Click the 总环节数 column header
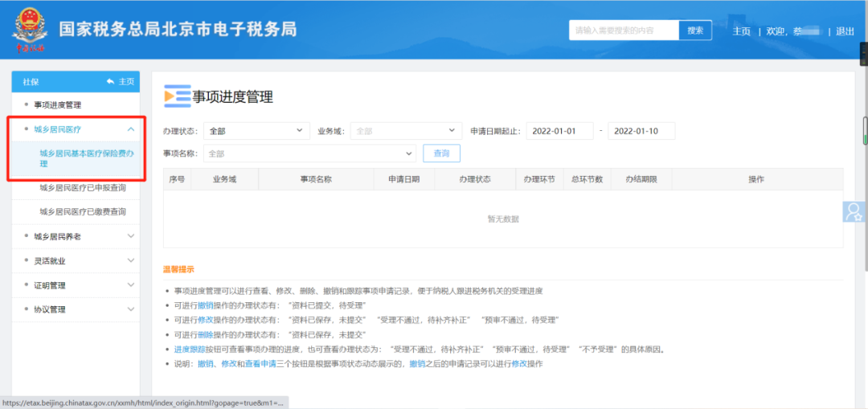The width and height of the screenshot is (868, 409). click(x=588, y=179)
